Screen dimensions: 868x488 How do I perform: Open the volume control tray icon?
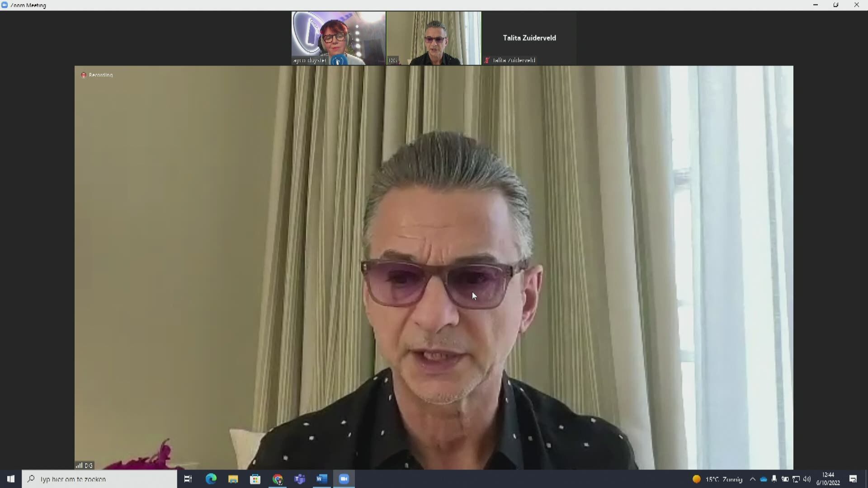pyautogui.click(x=807, y=479)
